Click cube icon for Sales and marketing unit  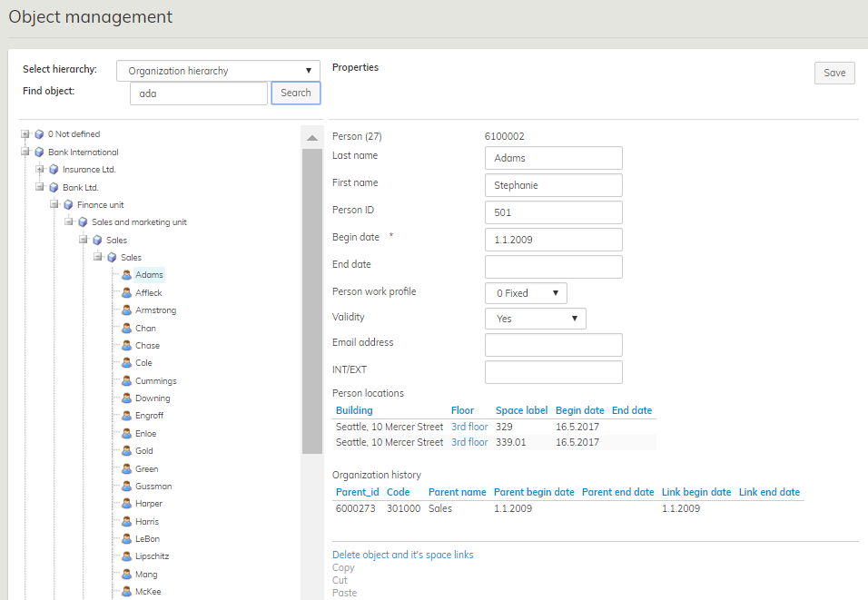pyautogui.click(x=83, y=222)
